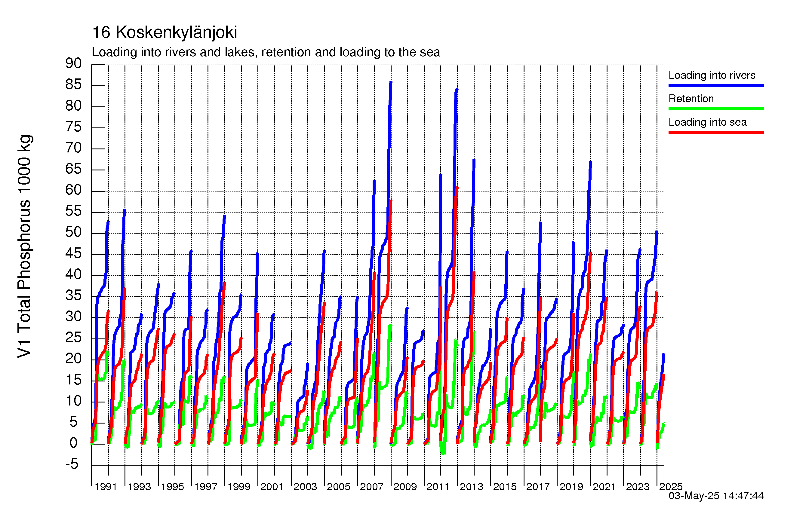812x511 pixels.
Task: Click the subtitle 'Loading into rivers and lakes...'
Action: click(x=266, y=52)
